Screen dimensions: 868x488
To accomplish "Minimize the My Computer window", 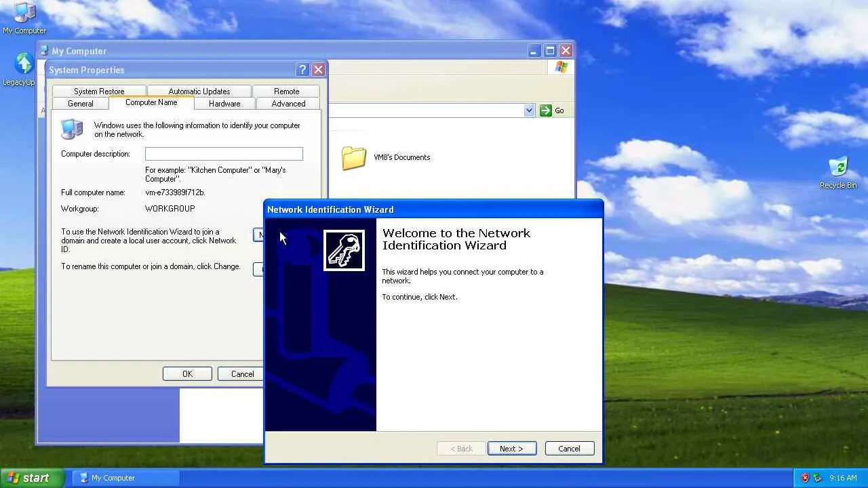I will (x=534, y=51).
